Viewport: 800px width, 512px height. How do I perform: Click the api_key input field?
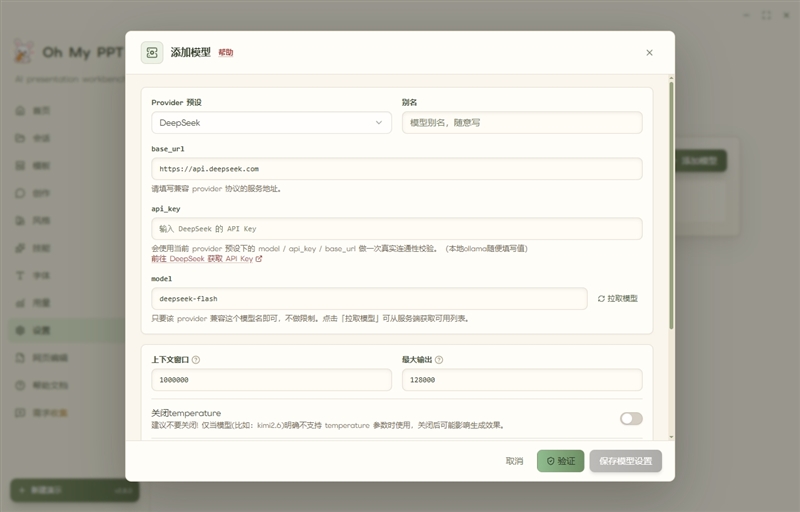pos(397,228)
